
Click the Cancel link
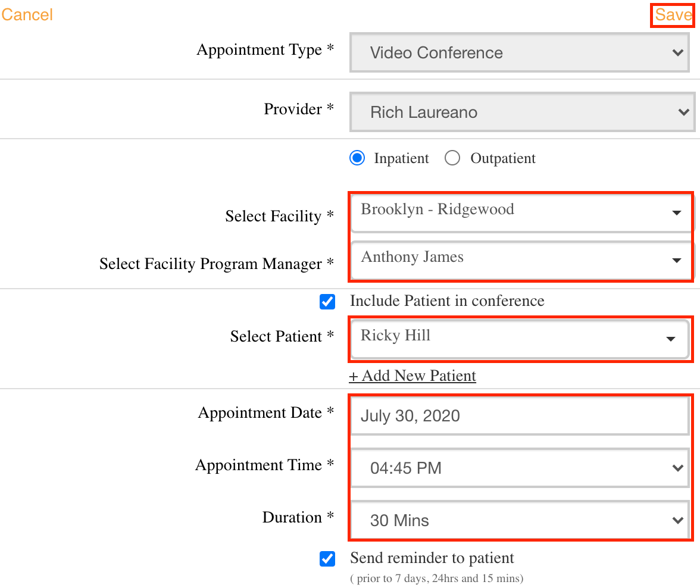click(x=27, y=15)
